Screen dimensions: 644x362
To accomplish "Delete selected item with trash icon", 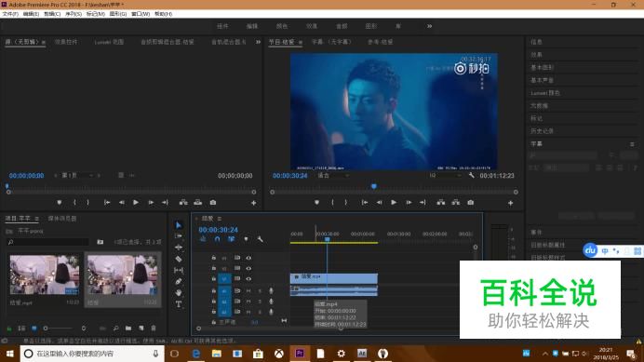I will tap(154, 328).
